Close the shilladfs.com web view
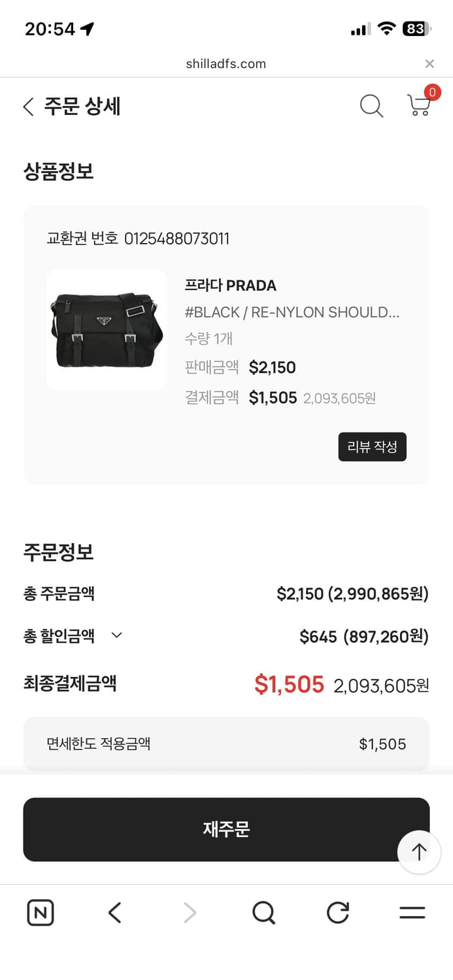Image resolution: width=453 pixels, height=980 pixels. [429, 63]
